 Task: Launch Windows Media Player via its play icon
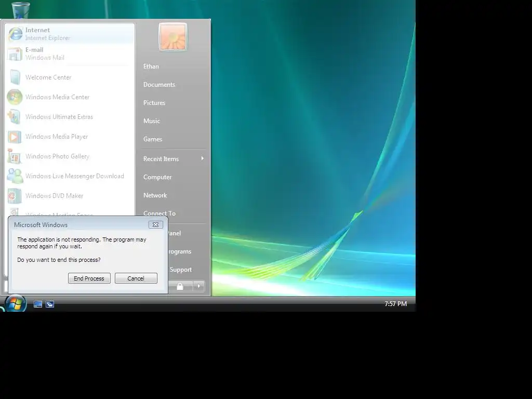coord(15,137)
